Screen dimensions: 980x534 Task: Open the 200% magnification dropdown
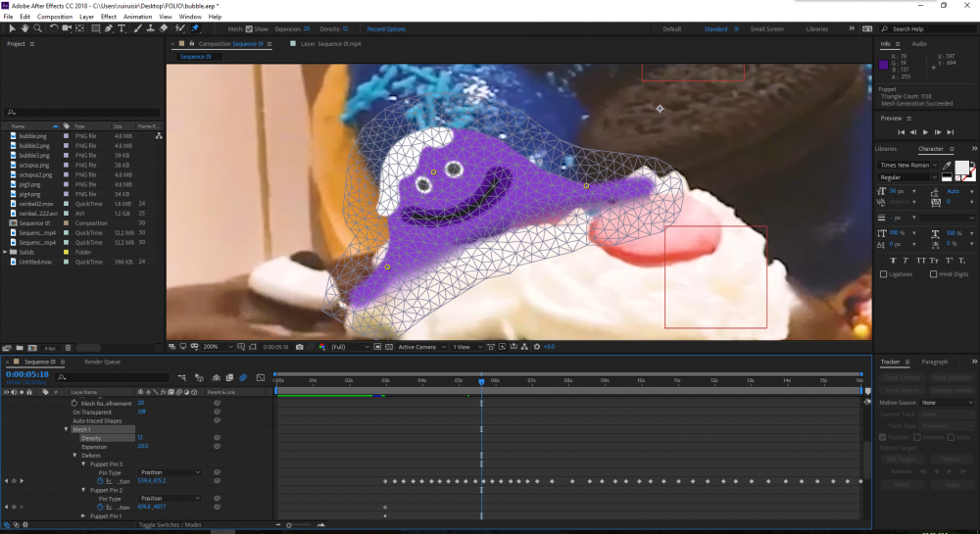coord(219,347)
